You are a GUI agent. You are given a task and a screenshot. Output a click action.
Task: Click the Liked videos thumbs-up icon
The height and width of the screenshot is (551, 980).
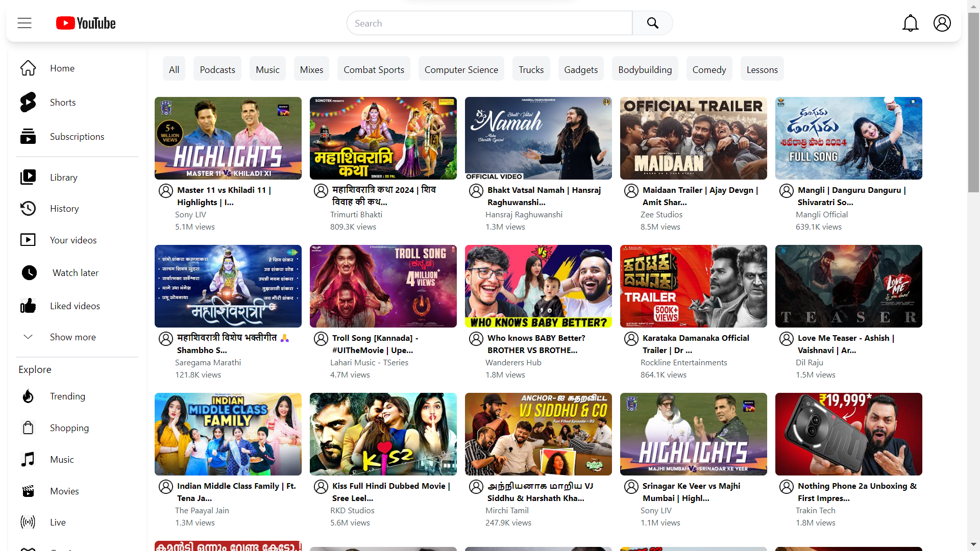click(28, 306)
